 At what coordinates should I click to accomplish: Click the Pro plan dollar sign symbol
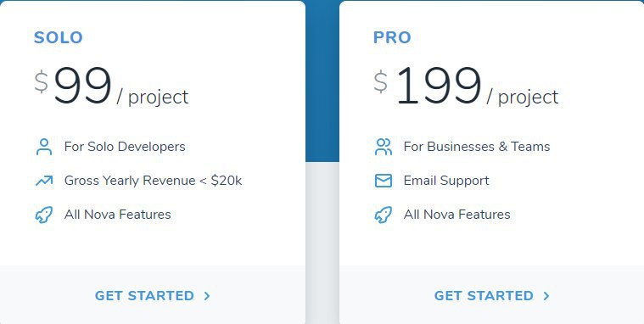pyautogui.click(x=381, y=81)
